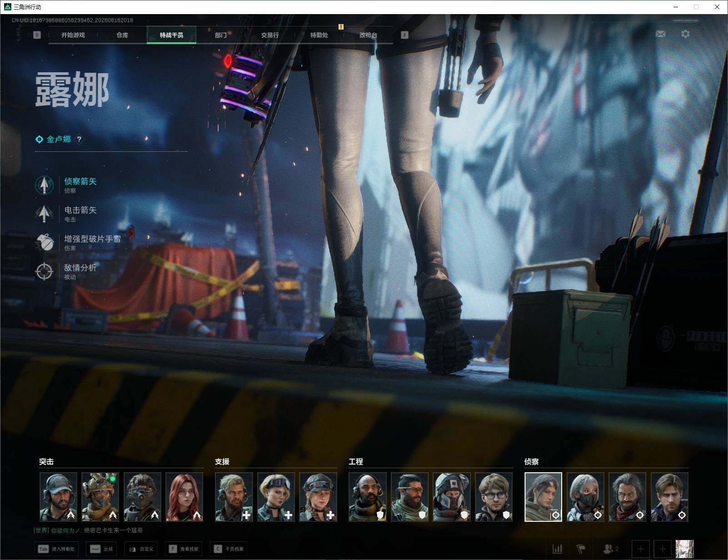Click the E key next-tab icon
728x560 pixels.
tap(404, 35)
